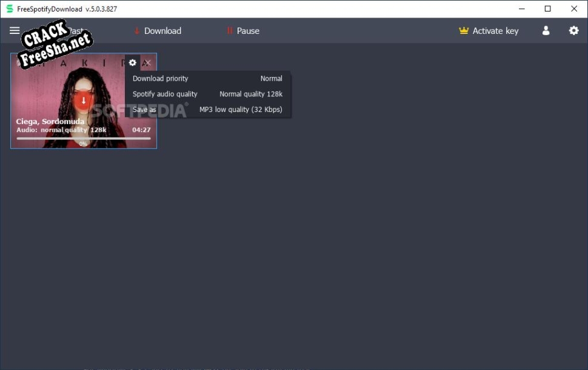Viewport: 588px width, 370px height.
Task: Click the track settings gear on thumbnail
Action: 133,62
